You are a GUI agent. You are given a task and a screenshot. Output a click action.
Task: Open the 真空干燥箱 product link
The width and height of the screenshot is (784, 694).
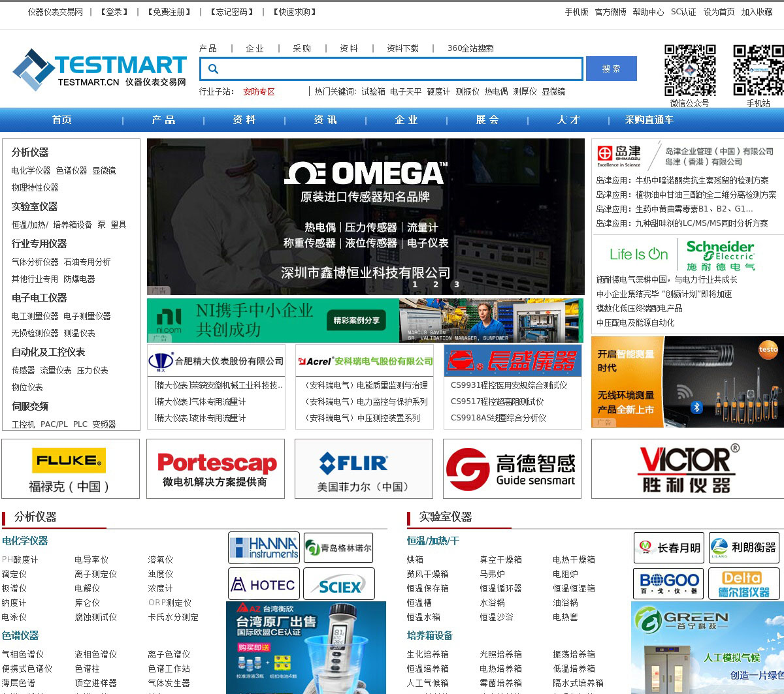click(500, 560)
